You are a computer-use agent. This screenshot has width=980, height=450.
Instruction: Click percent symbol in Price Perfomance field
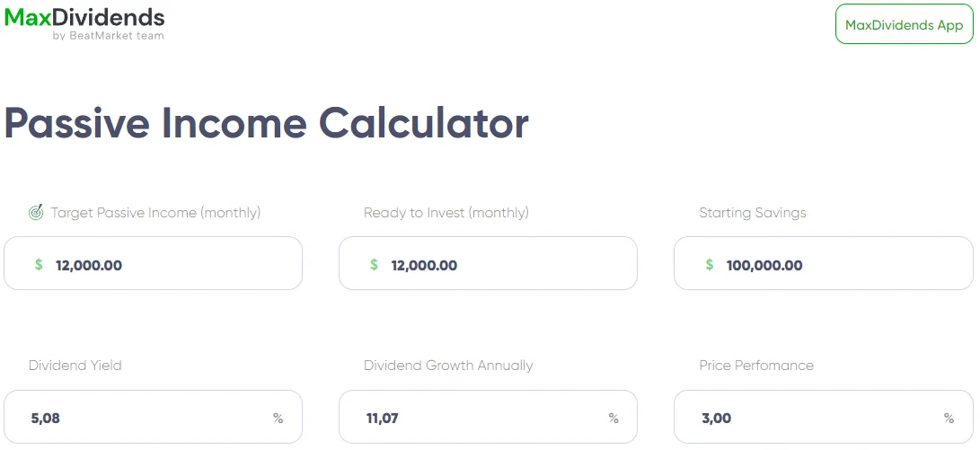(949, 418)
